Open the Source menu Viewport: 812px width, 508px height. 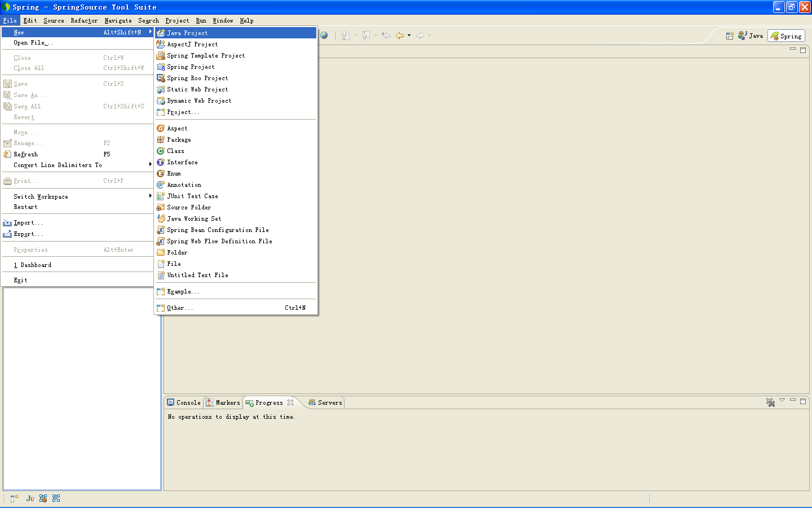54,20
